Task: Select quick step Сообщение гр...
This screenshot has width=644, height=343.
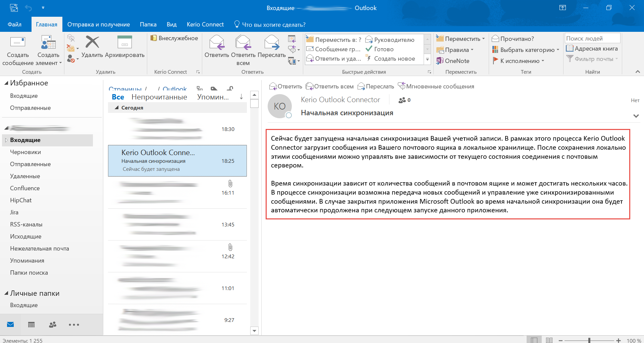Action: click(x=334, y=49)
